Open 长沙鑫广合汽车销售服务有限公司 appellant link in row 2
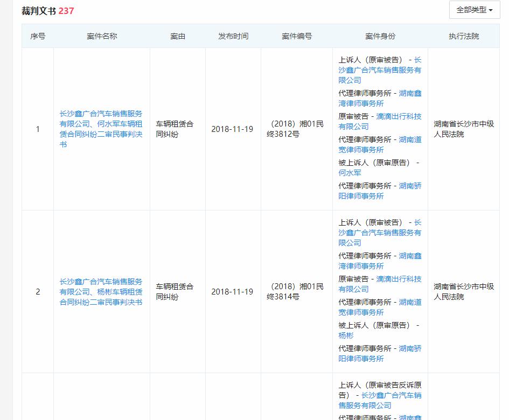The image size is (509, 420). tap(380, 233)
